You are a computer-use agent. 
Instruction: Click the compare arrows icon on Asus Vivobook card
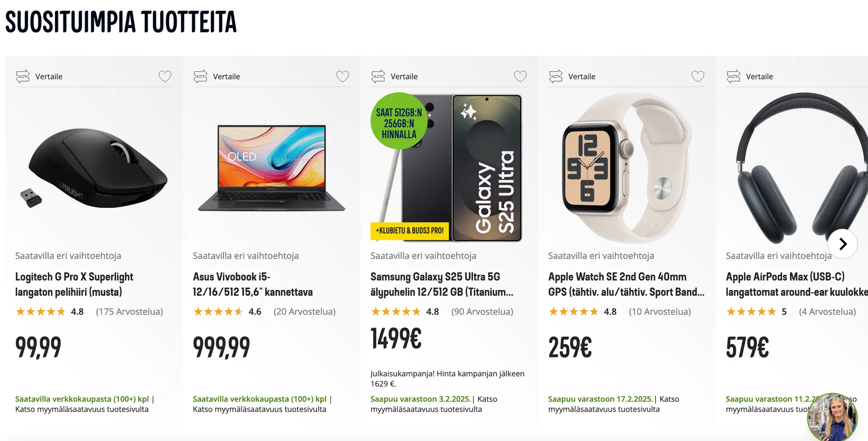point(200,76)
